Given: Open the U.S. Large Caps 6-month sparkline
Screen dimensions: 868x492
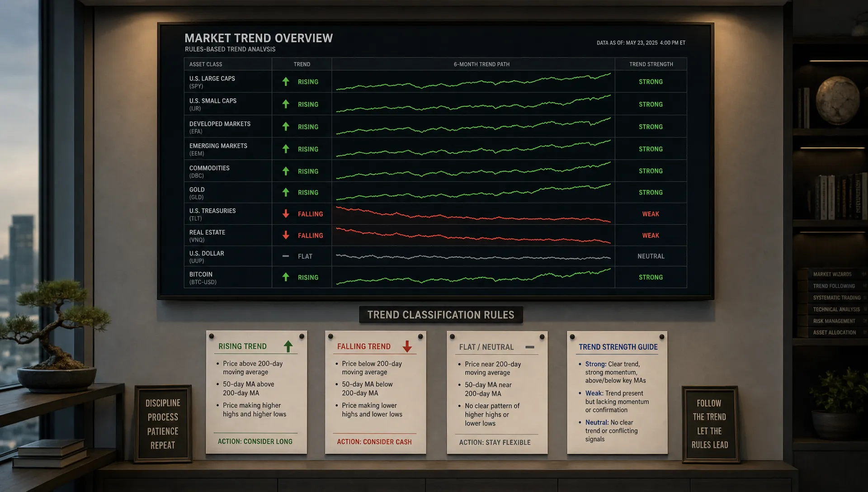Looking at the screenshot, I should click(473, 82).
